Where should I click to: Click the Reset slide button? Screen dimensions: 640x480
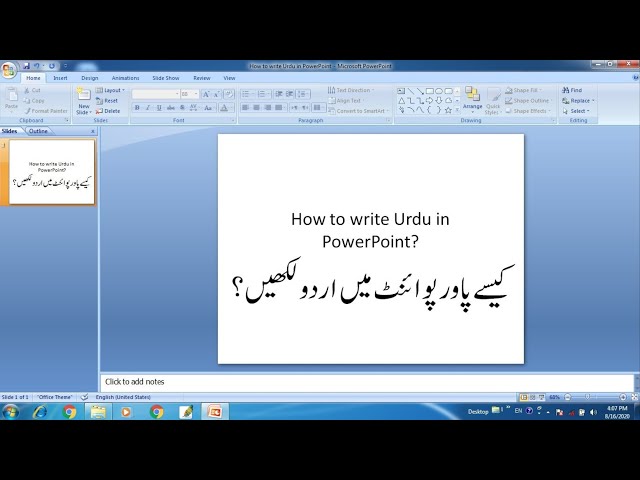(x=107, y=101)
